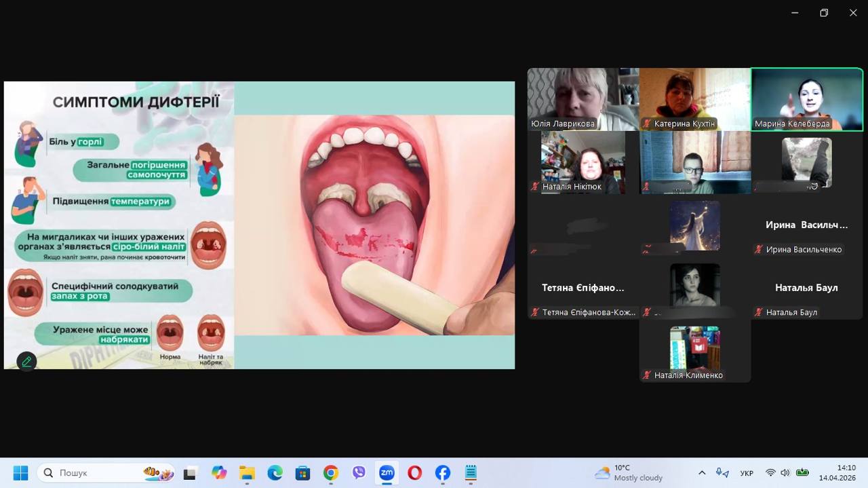The height and width of the screenshot is (488, 868).
Task: Expand the hidden system tray icons
Action: (702, 473)
